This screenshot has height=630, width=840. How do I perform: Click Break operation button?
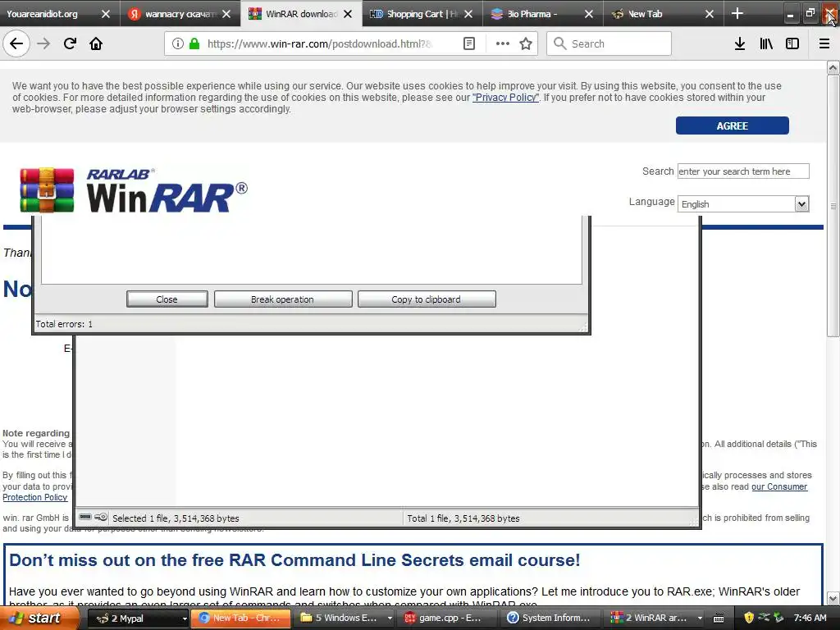click(283, 299)
